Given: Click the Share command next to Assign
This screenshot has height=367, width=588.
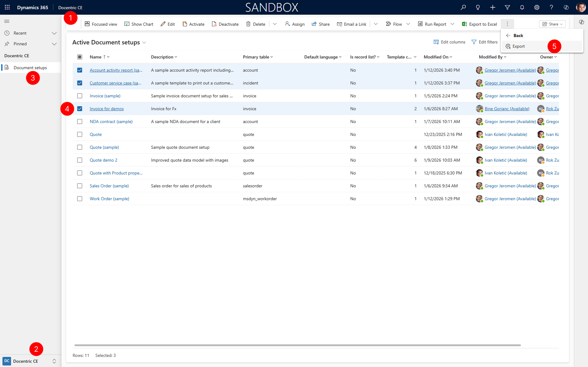Looking at the screenshot, I should pyautogui.click(x=321, y=24).
